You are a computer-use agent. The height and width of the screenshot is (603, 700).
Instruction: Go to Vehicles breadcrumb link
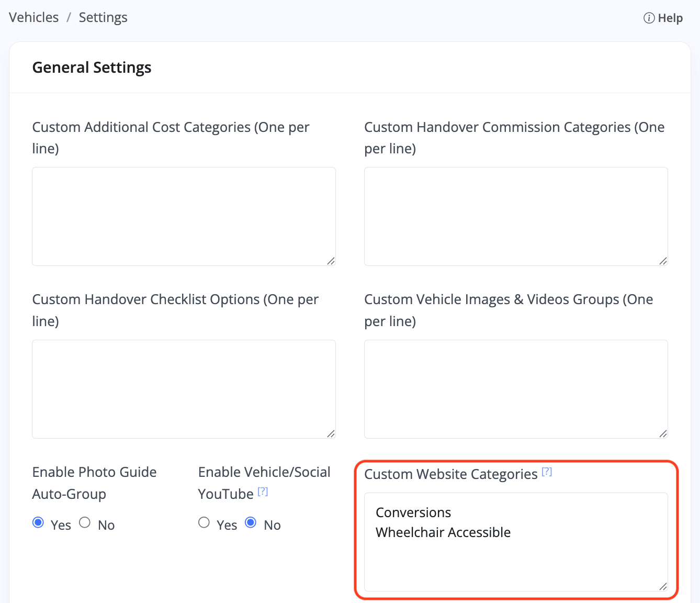pos(34,17)
